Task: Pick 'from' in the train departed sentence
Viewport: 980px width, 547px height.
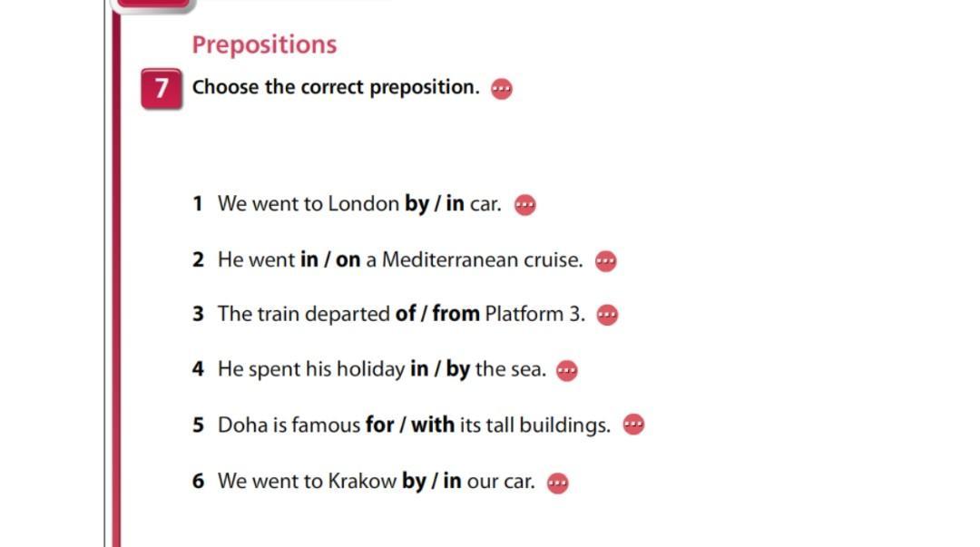Action: 456,315
